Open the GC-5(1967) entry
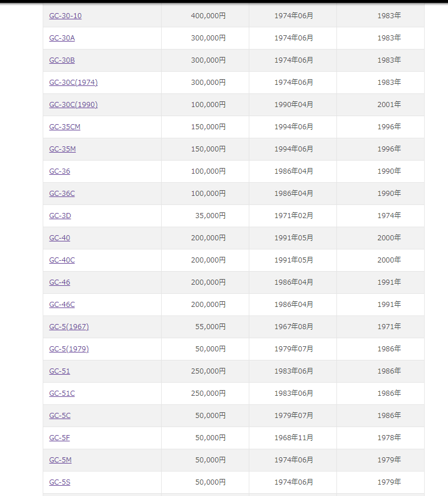This screenshot has width=448, height=496. pos(69,327)
